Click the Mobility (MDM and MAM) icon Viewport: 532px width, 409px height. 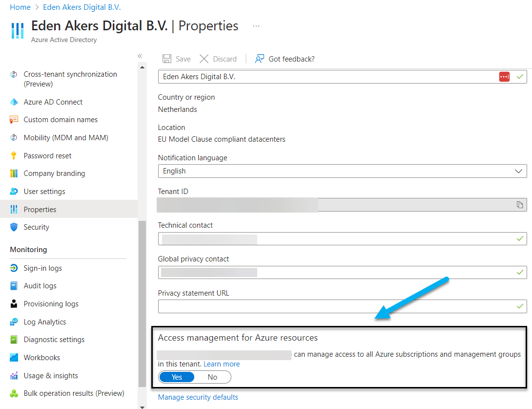(x=14, y=138)
